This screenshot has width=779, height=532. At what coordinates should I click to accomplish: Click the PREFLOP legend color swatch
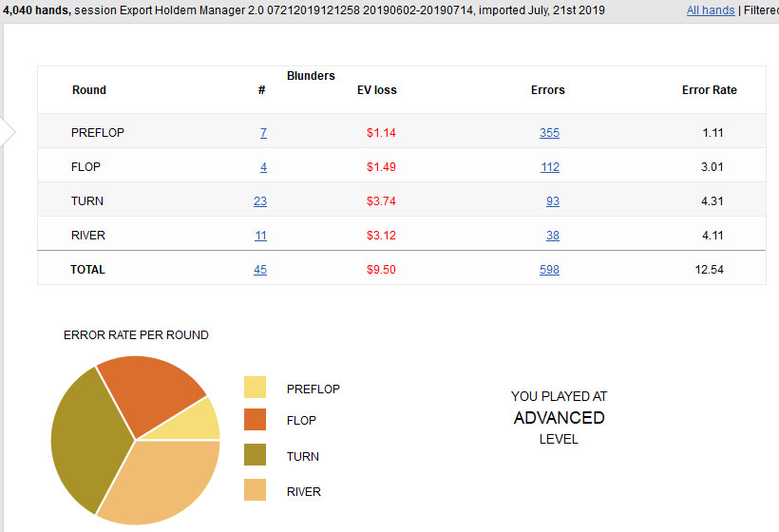(255, 387)
